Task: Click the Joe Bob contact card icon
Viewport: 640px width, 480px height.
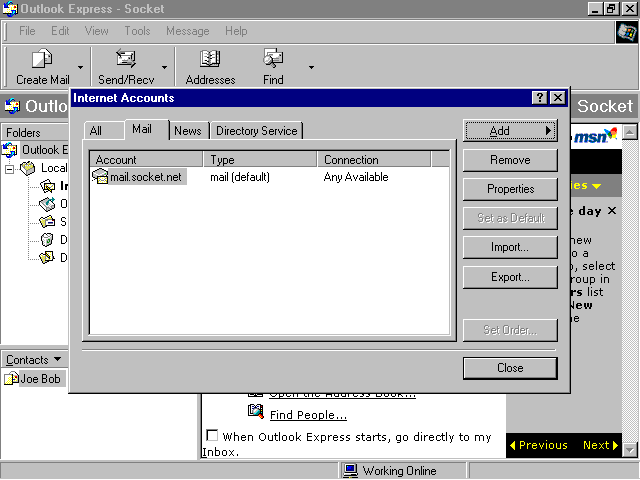Action: (x=11, y=378)
